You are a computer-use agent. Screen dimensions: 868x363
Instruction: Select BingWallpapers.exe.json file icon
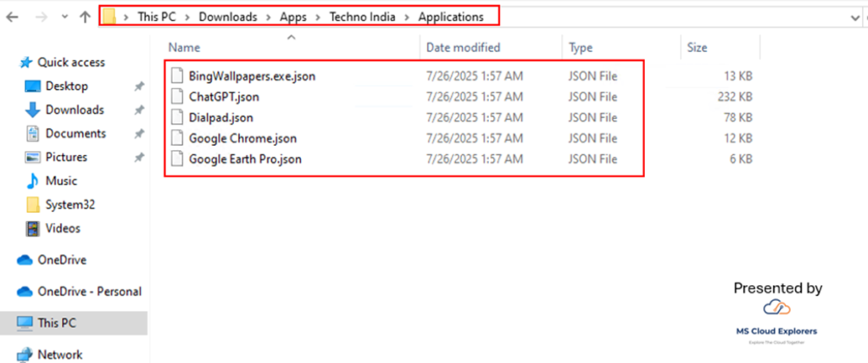point(176,76)
